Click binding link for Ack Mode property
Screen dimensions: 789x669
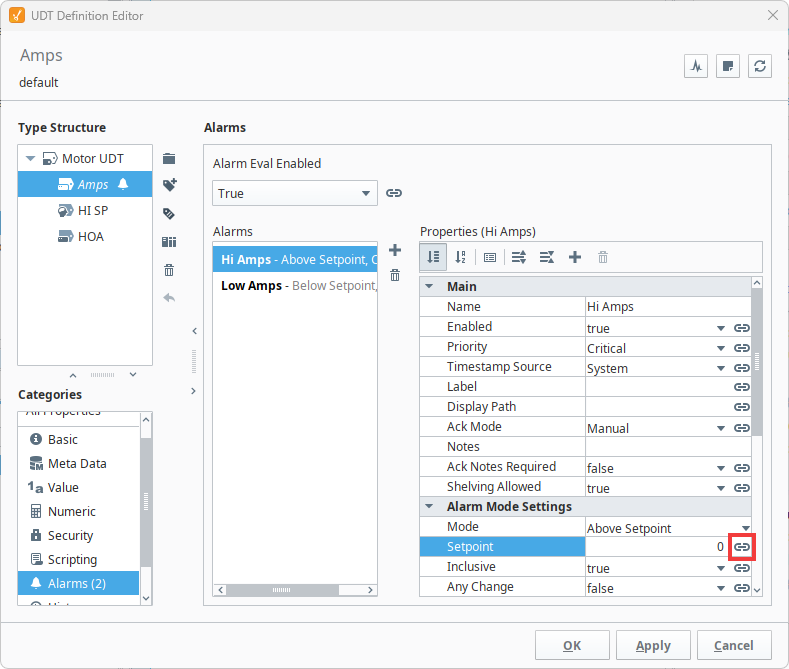coord(742,428)
